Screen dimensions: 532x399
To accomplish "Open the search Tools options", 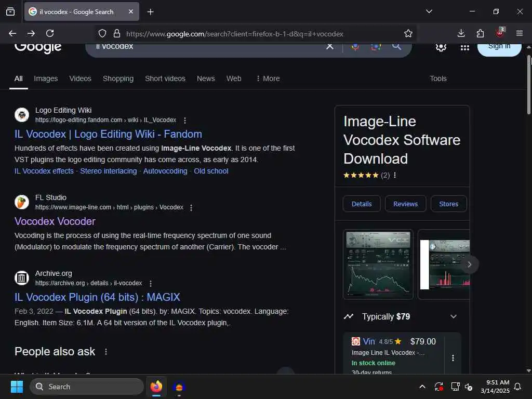I will point(438,78).
